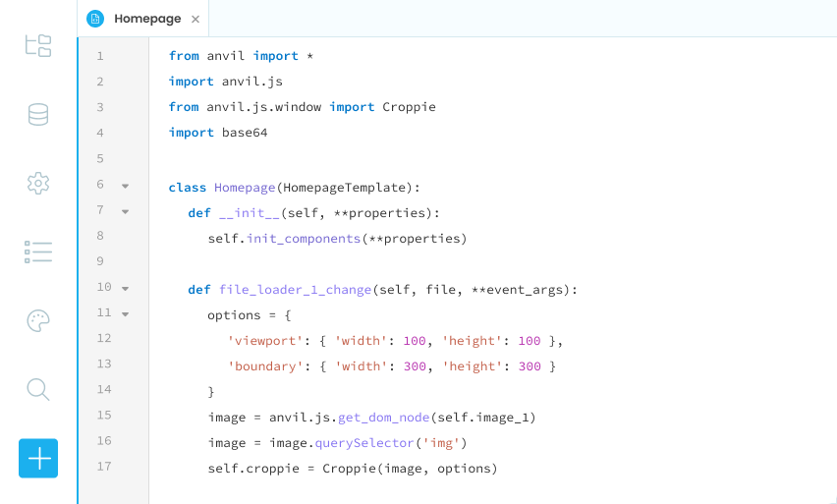Image resolution: width=837 pixels, height=504 pixels.
Task: Collapse the __init__ method fold arrow
Action: point(125,210)
